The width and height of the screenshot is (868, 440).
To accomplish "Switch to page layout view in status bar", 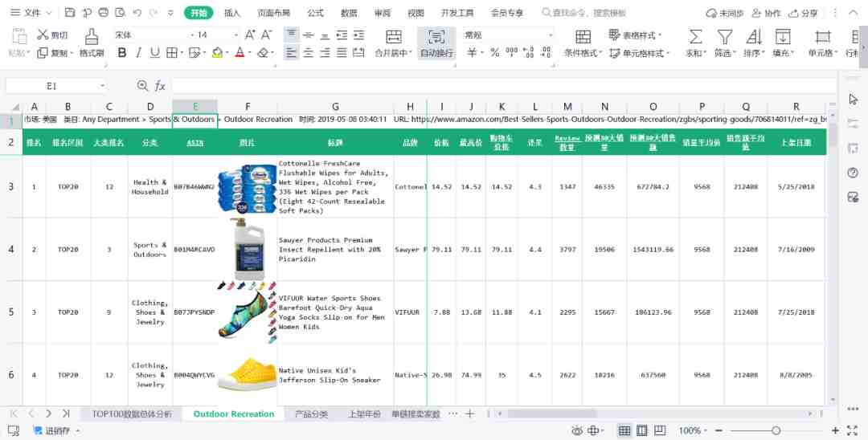I will pyautogui.click(x=642, y=430).
